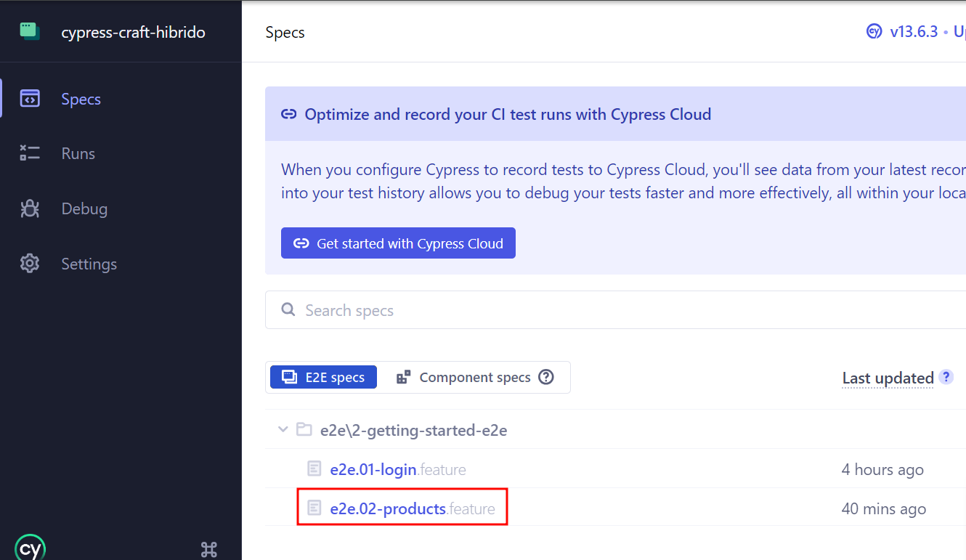Screen dimensions: 966x560
Task: Open the v13.6.3 version link
Action: pos(914,32)
